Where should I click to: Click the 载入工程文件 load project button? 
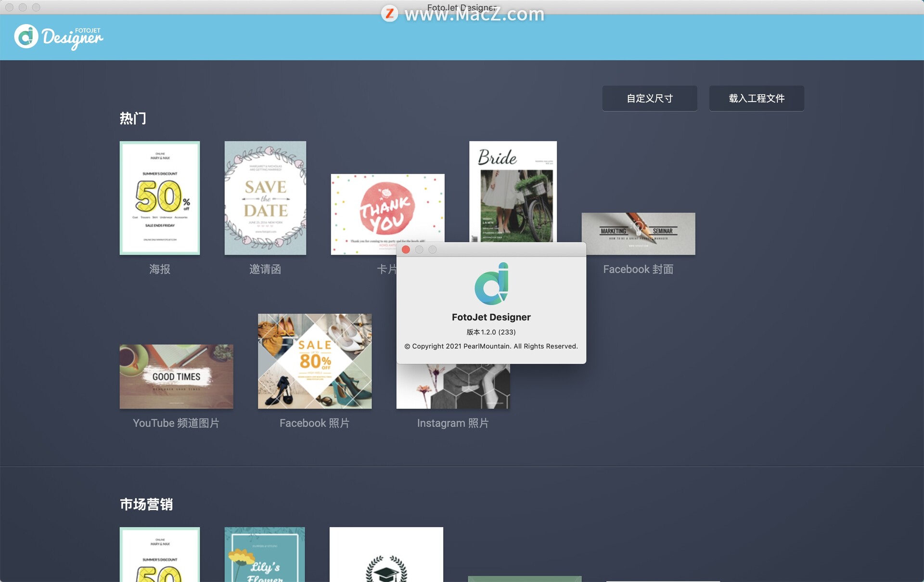click(756, 99)
